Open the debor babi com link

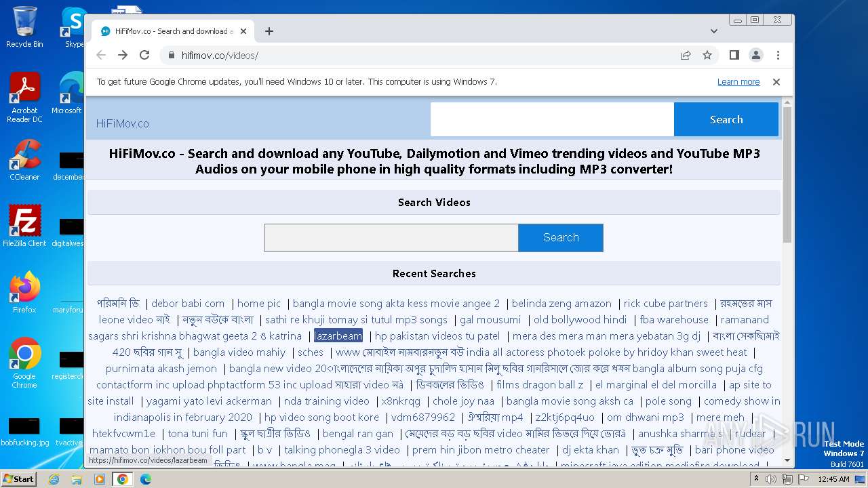188,304
